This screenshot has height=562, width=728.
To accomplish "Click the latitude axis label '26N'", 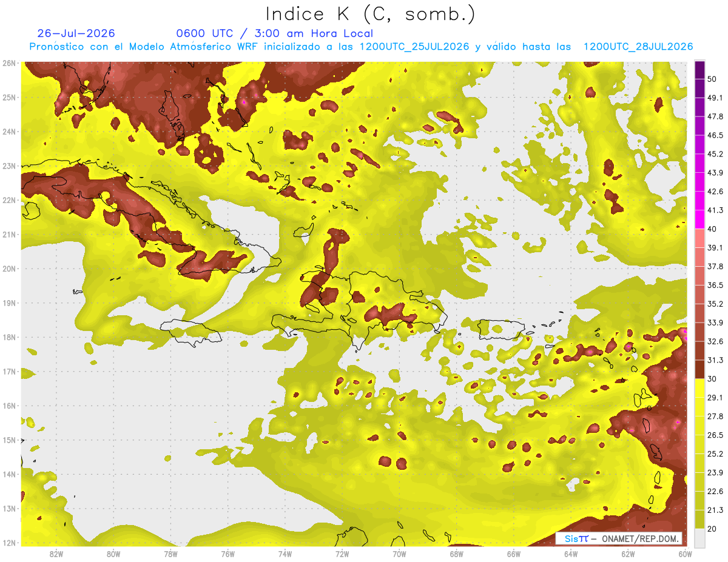I will (9, 63).
